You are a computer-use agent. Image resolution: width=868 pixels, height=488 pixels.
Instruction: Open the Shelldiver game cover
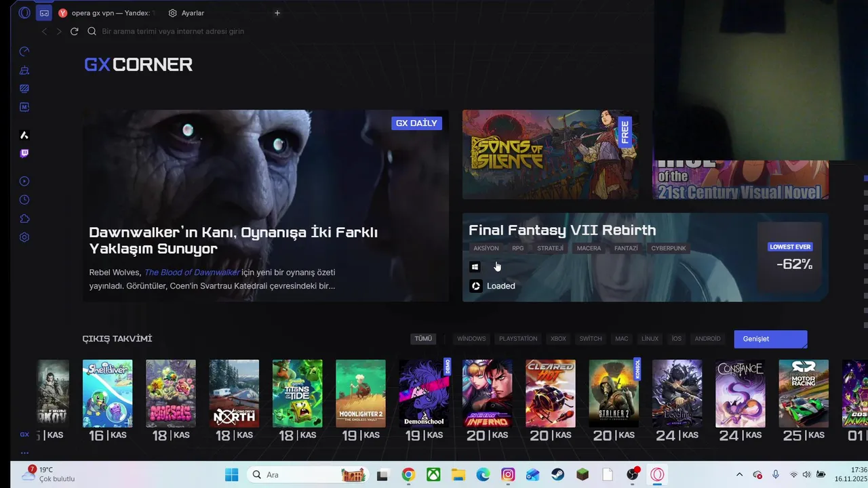point(107,394)
